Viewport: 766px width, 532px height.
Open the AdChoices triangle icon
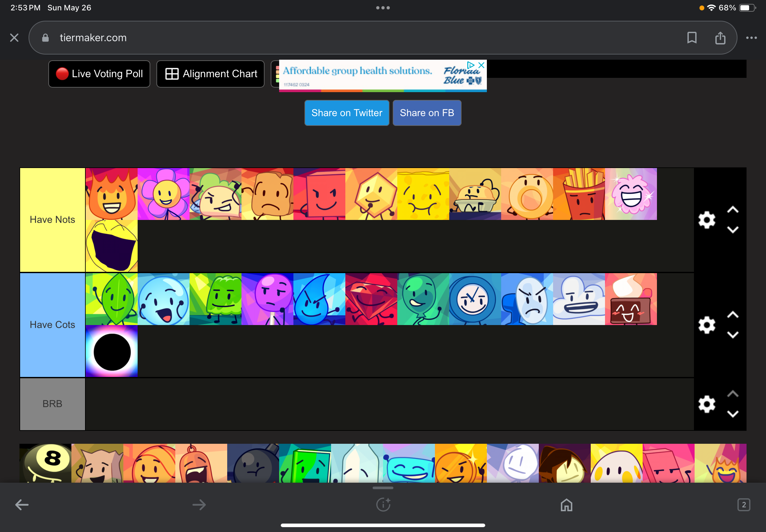470,65
